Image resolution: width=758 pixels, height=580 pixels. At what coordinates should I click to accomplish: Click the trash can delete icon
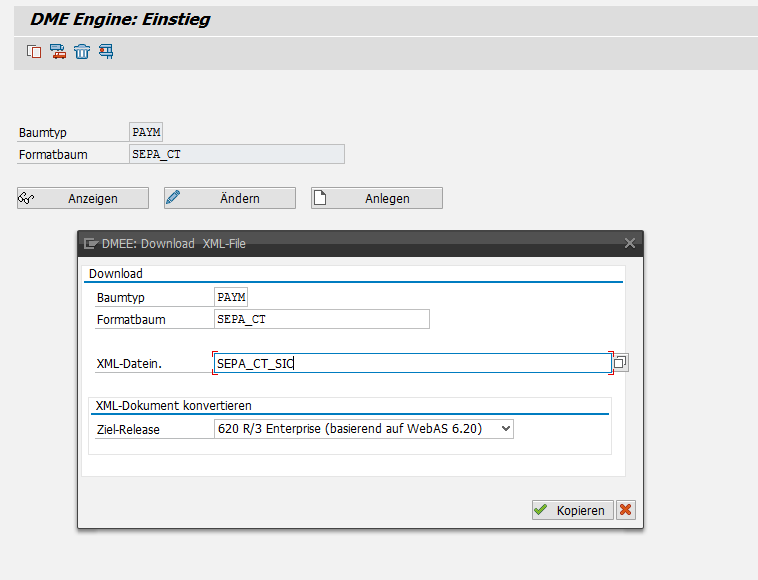[x=82, y=52]
